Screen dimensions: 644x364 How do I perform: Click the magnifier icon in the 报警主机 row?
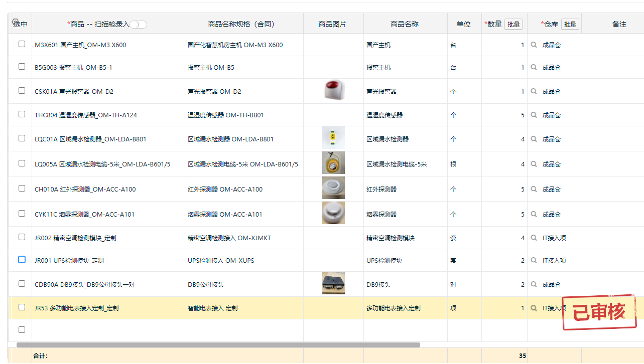pyautogui.click(x=534, y=67)
